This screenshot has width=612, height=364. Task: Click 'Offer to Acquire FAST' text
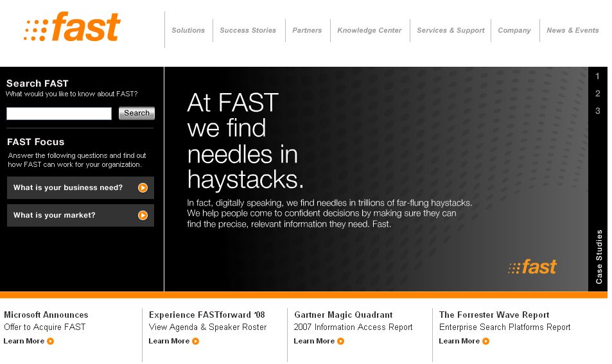(44, 327)
